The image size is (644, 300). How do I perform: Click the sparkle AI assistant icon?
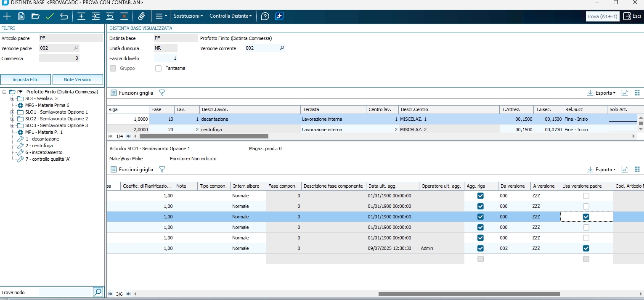click(x=279, y=16)
